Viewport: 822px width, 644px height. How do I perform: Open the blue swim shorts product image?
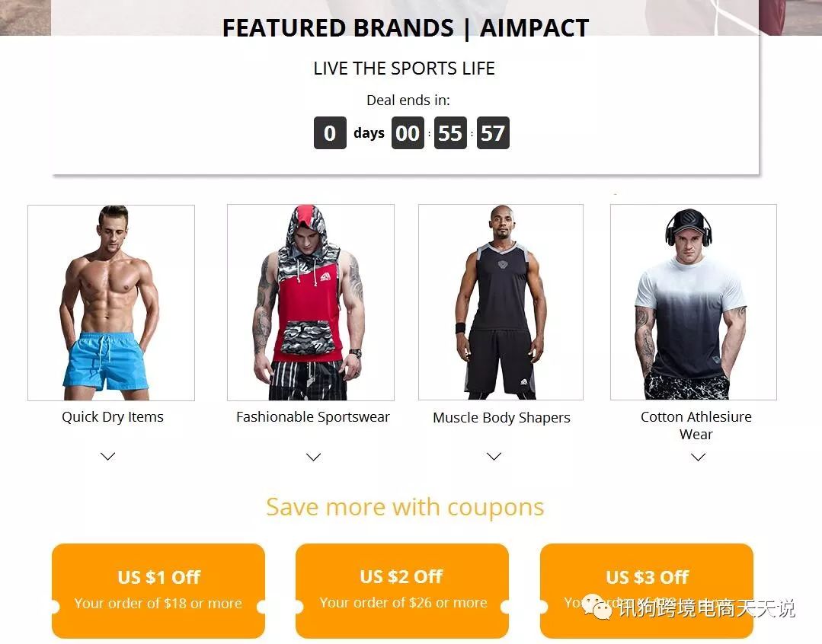point(111,302)
